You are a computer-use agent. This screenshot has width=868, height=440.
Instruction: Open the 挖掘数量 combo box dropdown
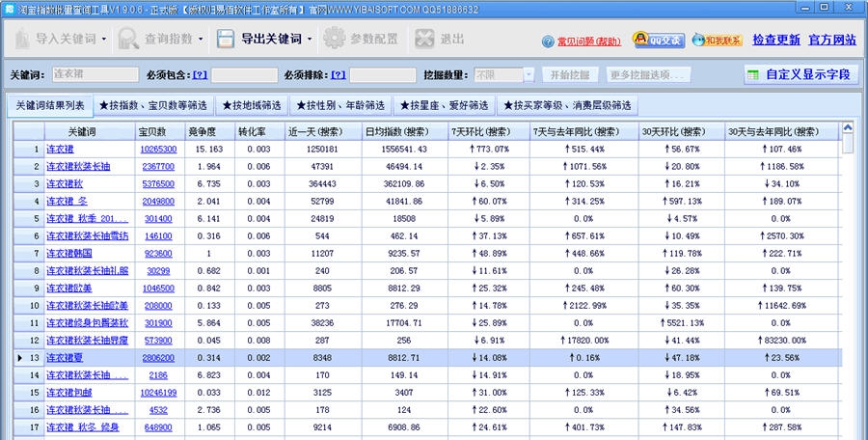tap(529, 75)
